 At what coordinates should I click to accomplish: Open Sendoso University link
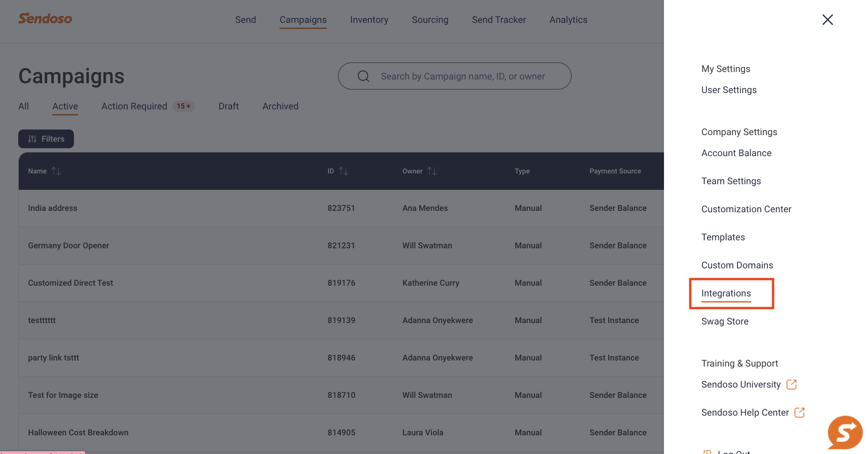point(741,384)
